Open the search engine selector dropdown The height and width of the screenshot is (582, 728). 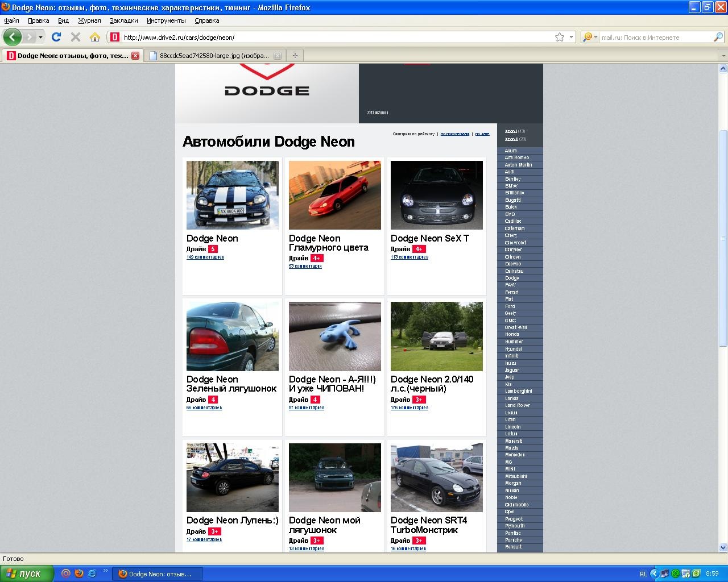tap(590, 38)
